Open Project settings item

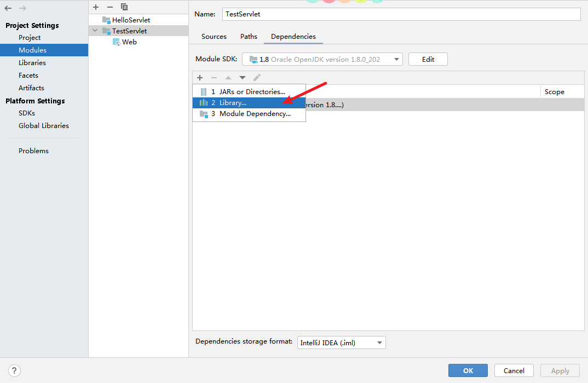[x=44, y=37]
